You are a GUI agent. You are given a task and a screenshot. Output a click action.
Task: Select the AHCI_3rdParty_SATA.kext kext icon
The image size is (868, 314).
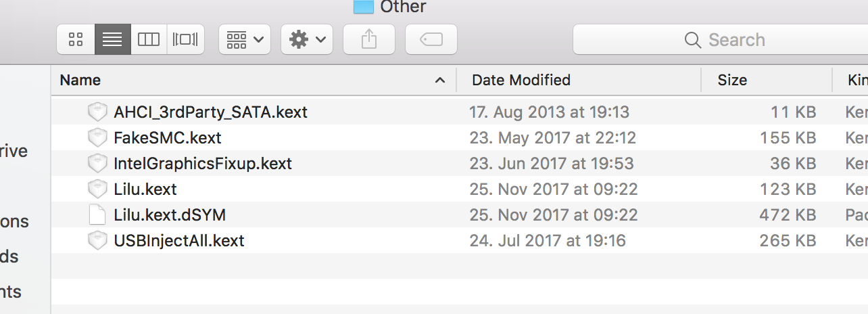click(x=98, y=112)
